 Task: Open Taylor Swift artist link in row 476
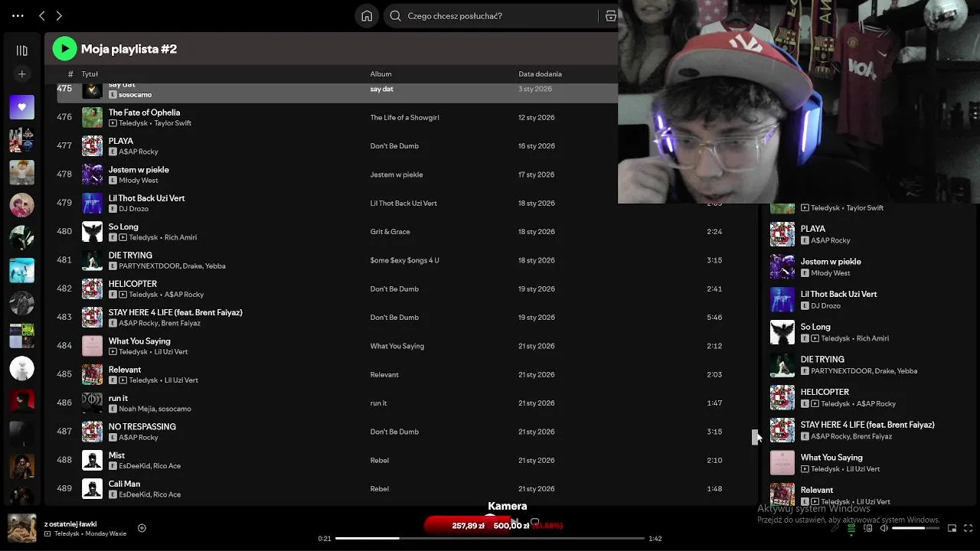[x=172, y=123]
